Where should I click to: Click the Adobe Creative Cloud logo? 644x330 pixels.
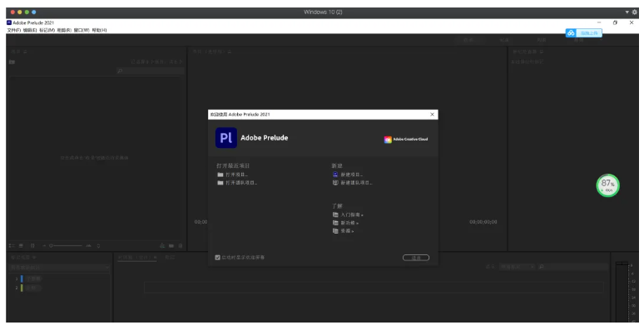(x=406, y=140)
